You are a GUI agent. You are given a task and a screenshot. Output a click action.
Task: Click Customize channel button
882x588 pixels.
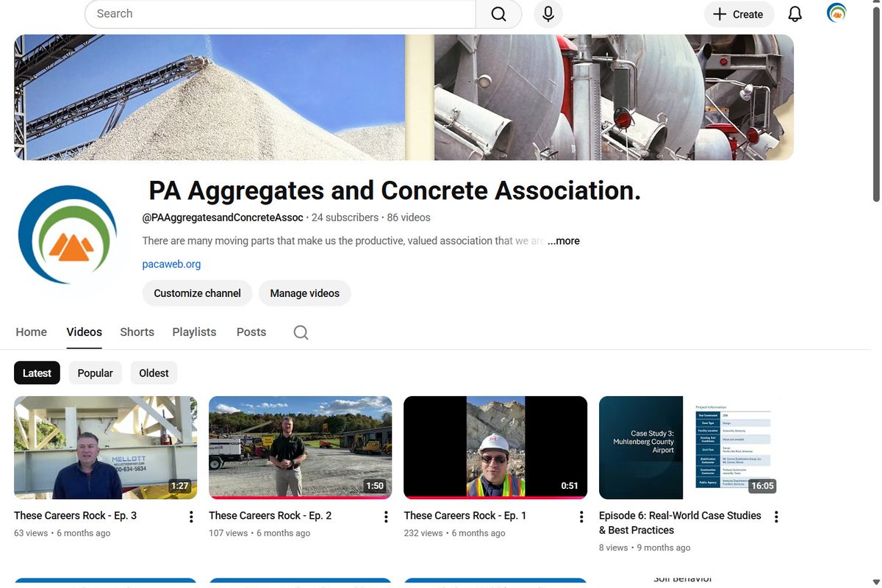(x=197, y=293)
